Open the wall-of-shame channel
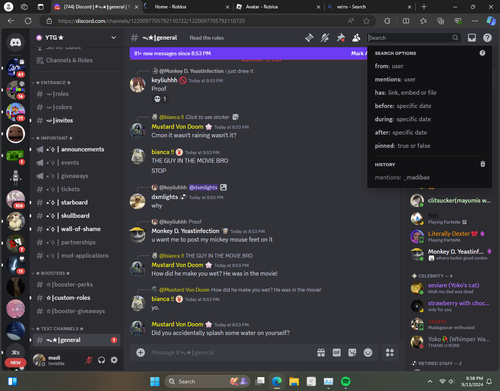Viewport: 500px width, 391px height. point(76,229)
